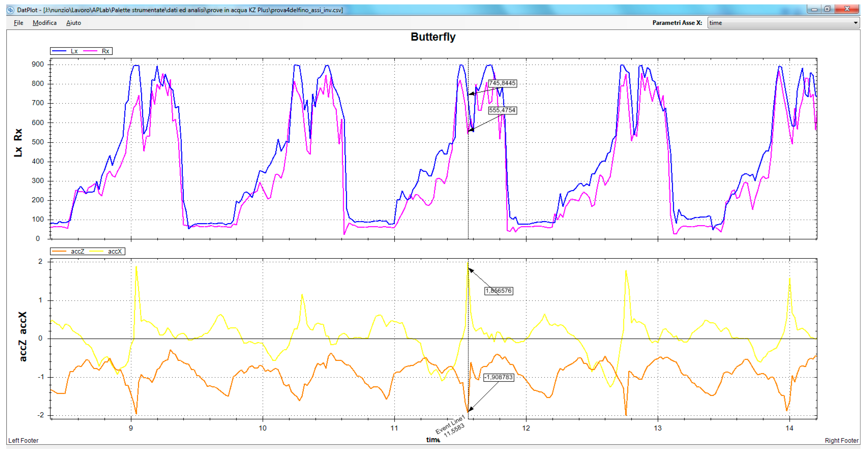Viewport: 868px width, 451px height.
Task: Click the Butterfly chart title
Action: [x=433, y=37]
